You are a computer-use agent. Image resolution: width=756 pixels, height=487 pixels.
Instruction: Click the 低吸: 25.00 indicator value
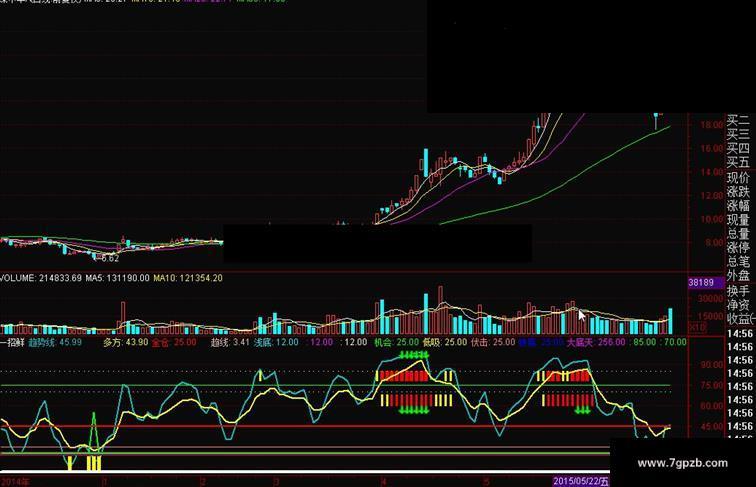[445, 342]
